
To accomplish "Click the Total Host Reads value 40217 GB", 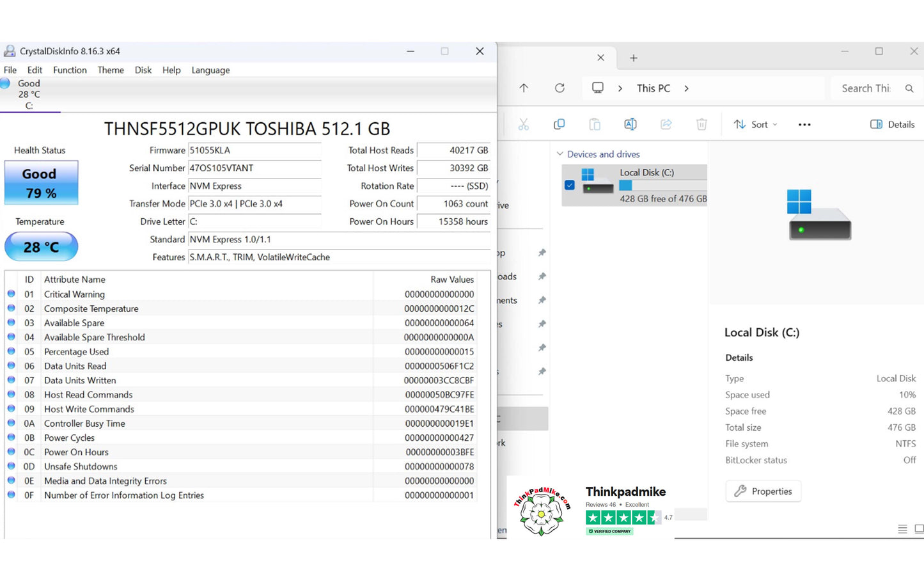I will 453,150.
